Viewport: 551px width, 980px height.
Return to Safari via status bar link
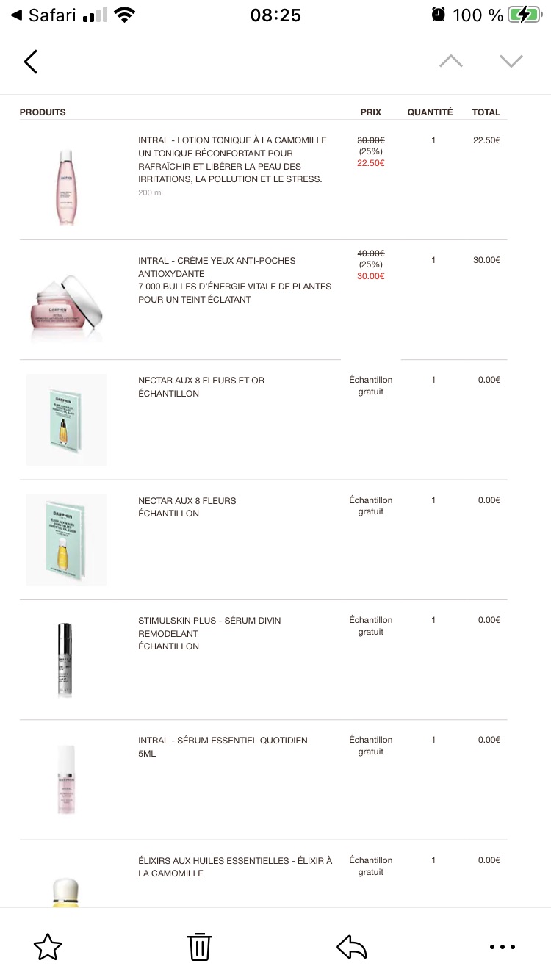(44, 15)
